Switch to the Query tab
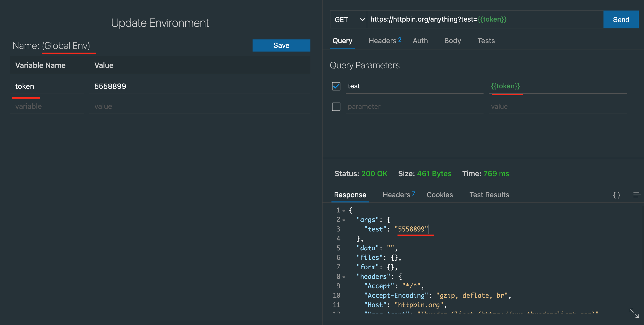The image size is (644, 325). point(342,41)
